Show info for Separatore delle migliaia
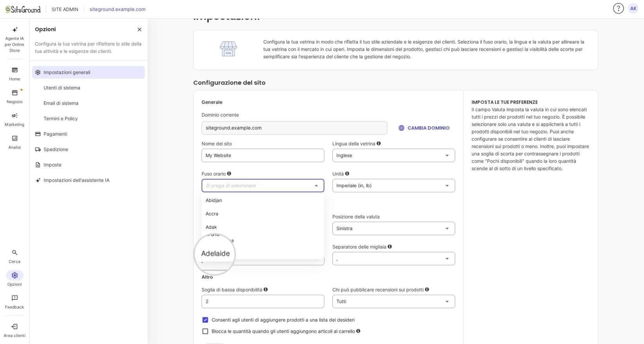 point(390,247)
